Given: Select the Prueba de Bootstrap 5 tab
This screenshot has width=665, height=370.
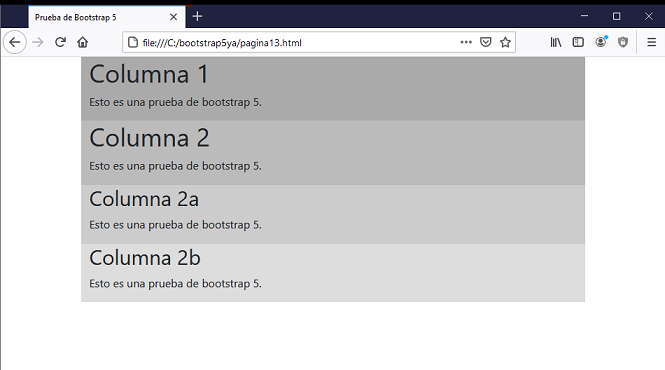Looking at the screenshot, I should point(107,17).
